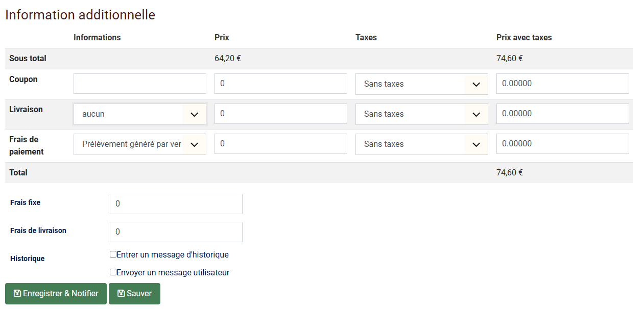Click the save icon on Enregistrer & Notifier

click(x=17, y=294)
